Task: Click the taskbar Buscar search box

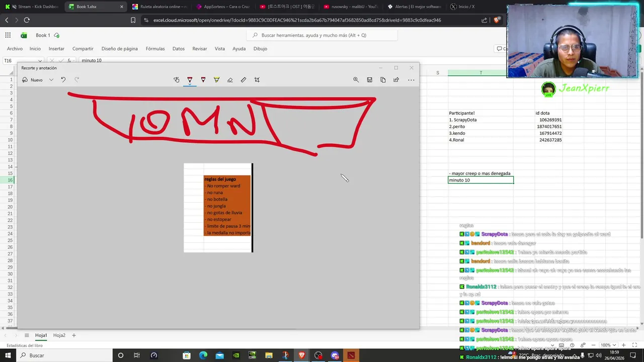Action: pos(64,355)
